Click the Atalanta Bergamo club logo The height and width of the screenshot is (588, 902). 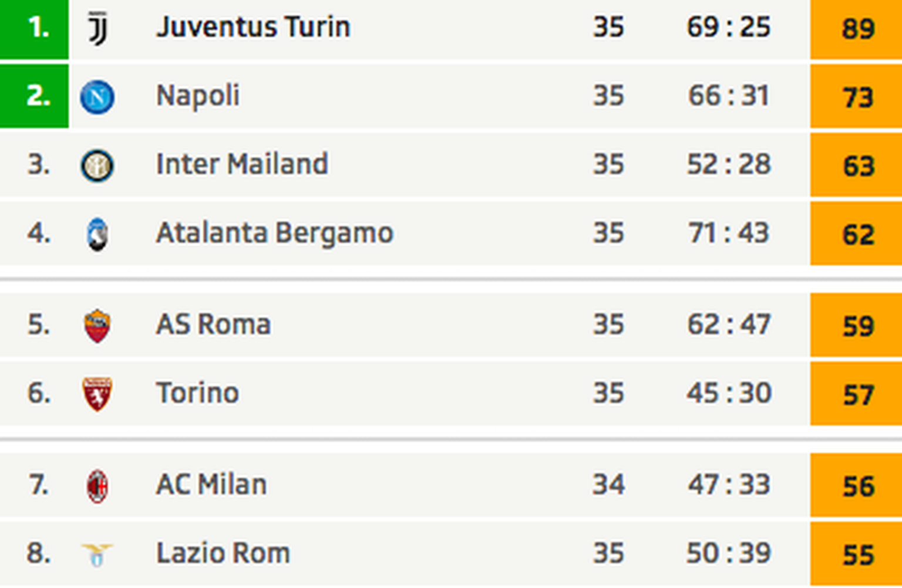(97, 234)
